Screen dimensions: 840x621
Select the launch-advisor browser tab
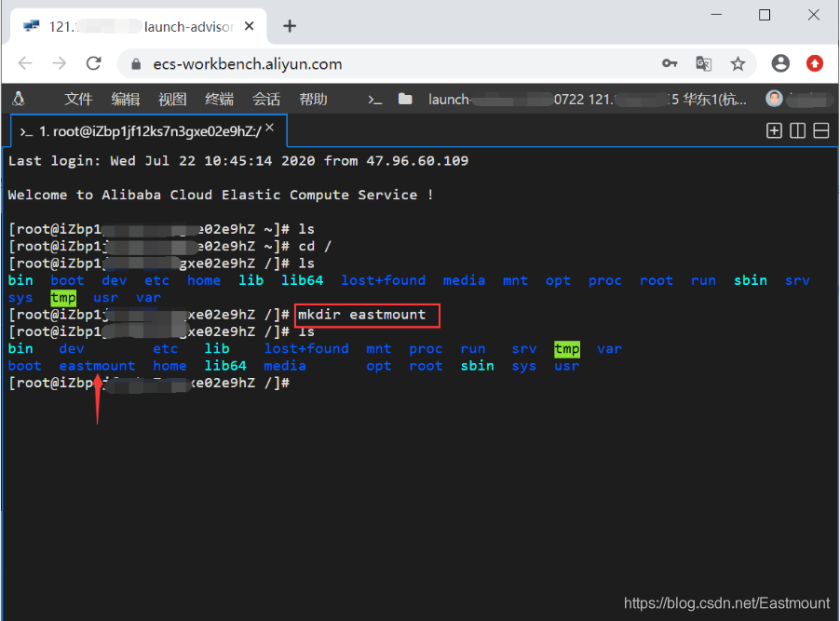coord(138,26)
